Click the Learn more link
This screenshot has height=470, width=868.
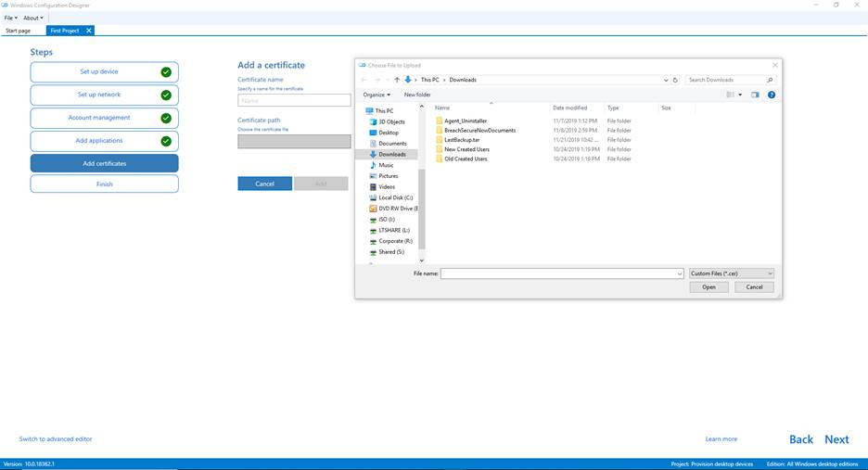click(x=721, y=439)
